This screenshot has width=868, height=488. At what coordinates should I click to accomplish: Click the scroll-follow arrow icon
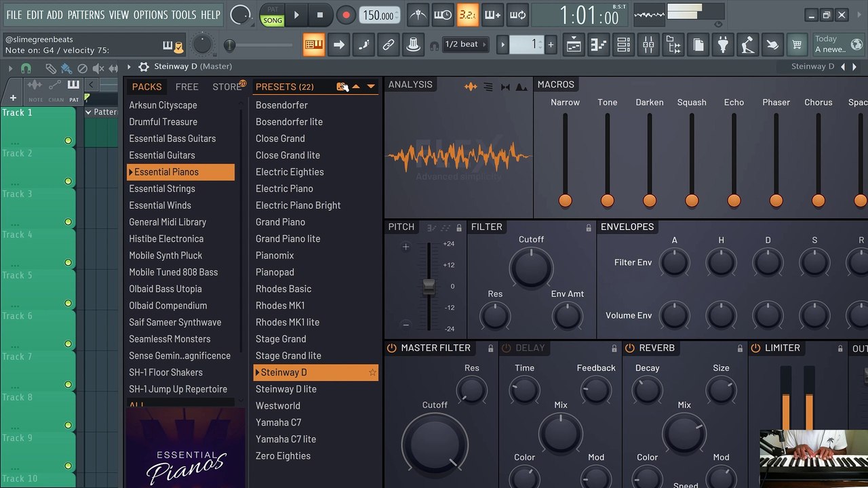pyautogui.click(x=338, y=45)
